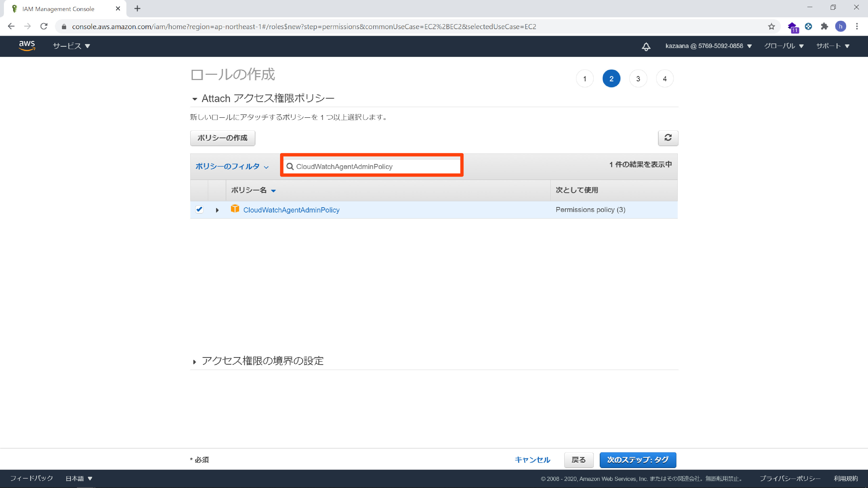868x488 pixels.
Task: Click the orange policy box icon for CloudWatchAgentAdminPolicy
Action: click(x=235, y=209)
